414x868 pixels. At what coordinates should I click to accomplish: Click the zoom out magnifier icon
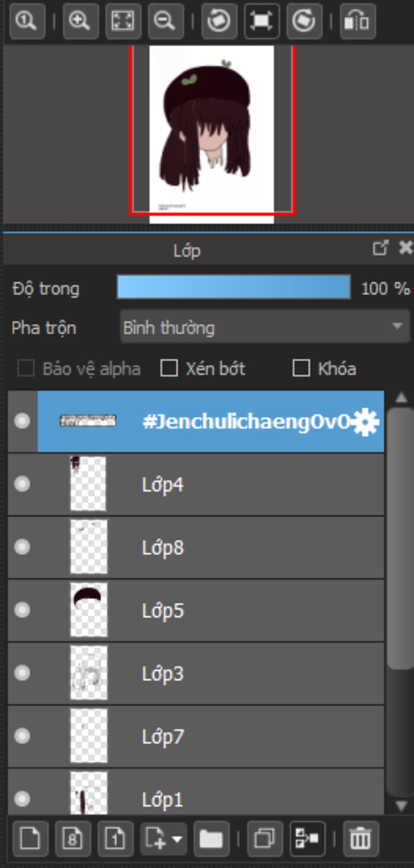tap(165, 21)
